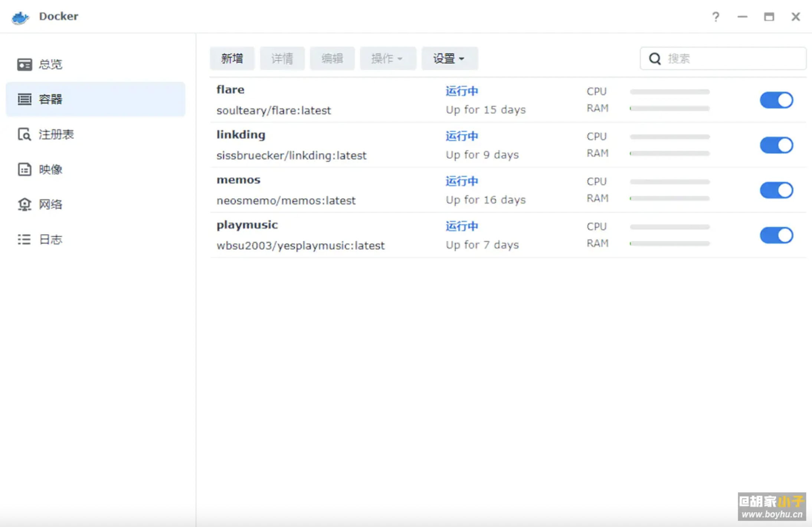The width and height of the screenshot is (812, 527).
Task: Click image name wbsu2003/yesplaymusic:latest
Action: click(x=300, y=246)
